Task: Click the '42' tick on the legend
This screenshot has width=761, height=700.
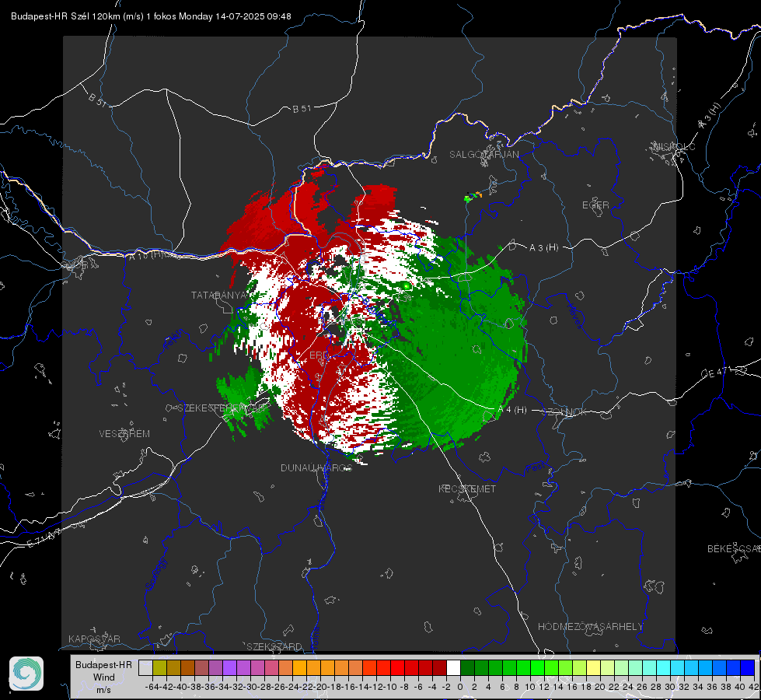Action: point(753,687)
